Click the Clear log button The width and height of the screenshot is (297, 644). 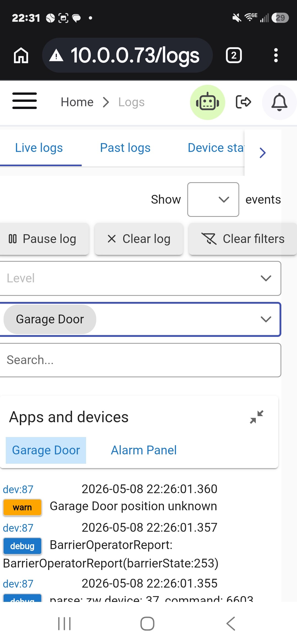(139, 239)
